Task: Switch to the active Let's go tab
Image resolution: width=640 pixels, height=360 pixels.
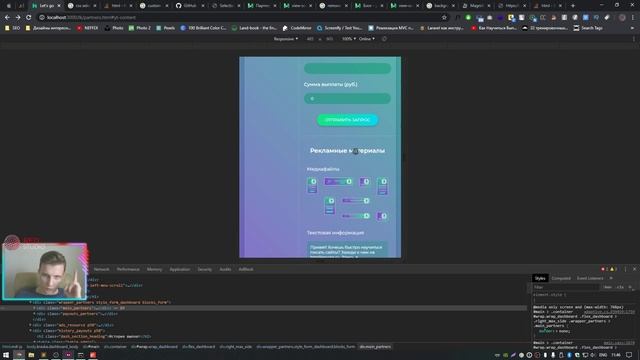Action: pos(46,6)
